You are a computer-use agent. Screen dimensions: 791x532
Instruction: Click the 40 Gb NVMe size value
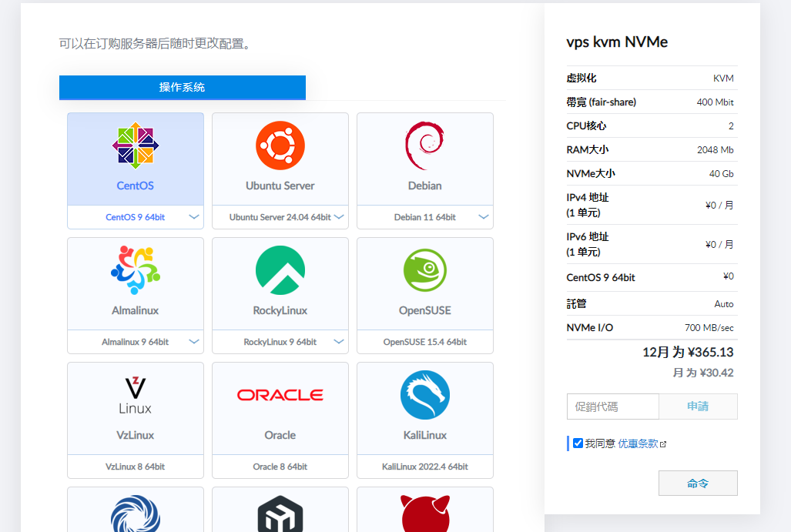[x=722, y=173]
